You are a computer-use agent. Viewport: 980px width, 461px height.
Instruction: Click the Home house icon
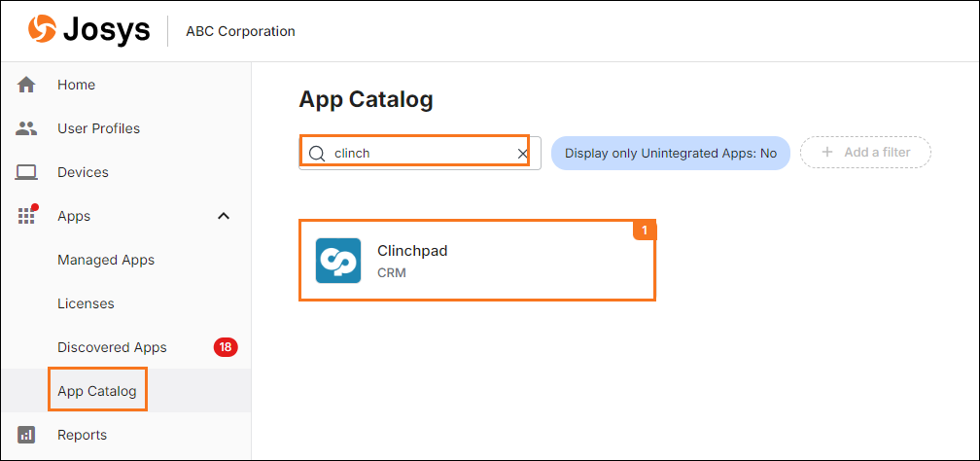tap(26, 85)
